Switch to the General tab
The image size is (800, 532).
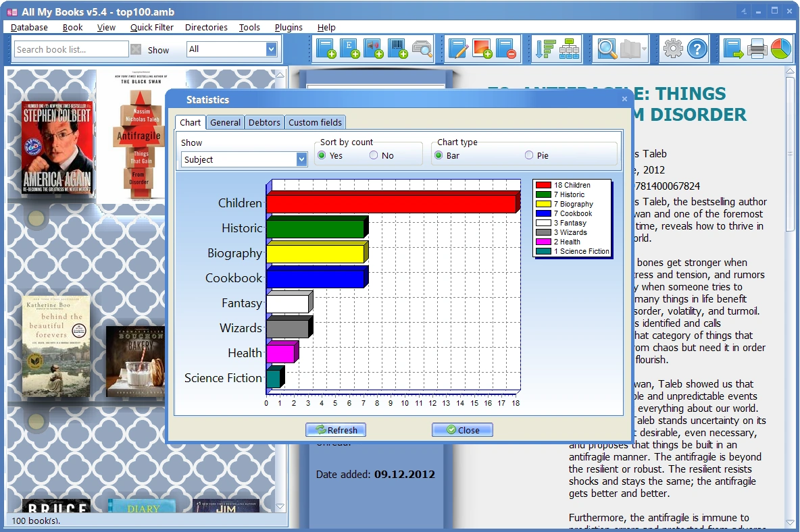[225, 122]
